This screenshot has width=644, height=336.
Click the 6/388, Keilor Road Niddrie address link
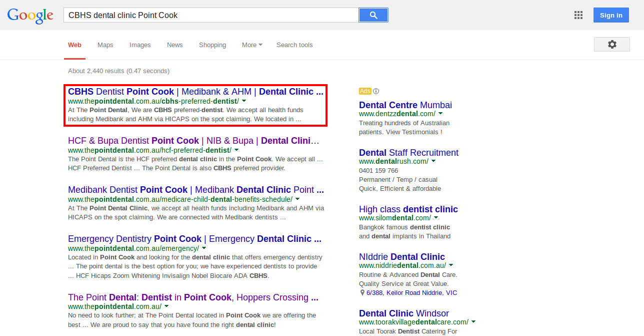pos(411,293)
